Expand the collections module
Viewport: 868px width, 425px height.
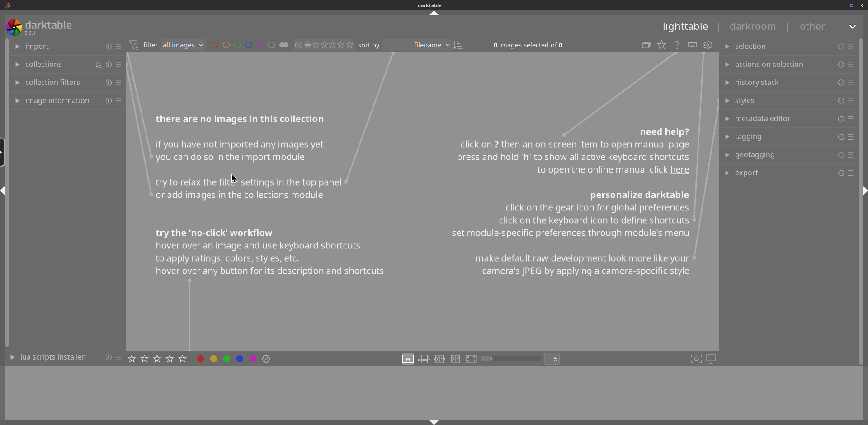pos(17,65)
